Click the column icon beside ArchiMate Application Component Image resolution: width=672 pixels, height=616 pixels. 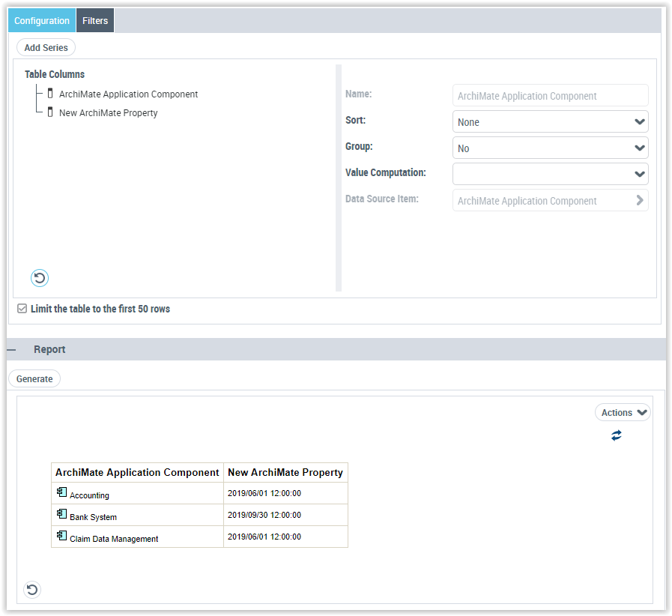[50, 94]
